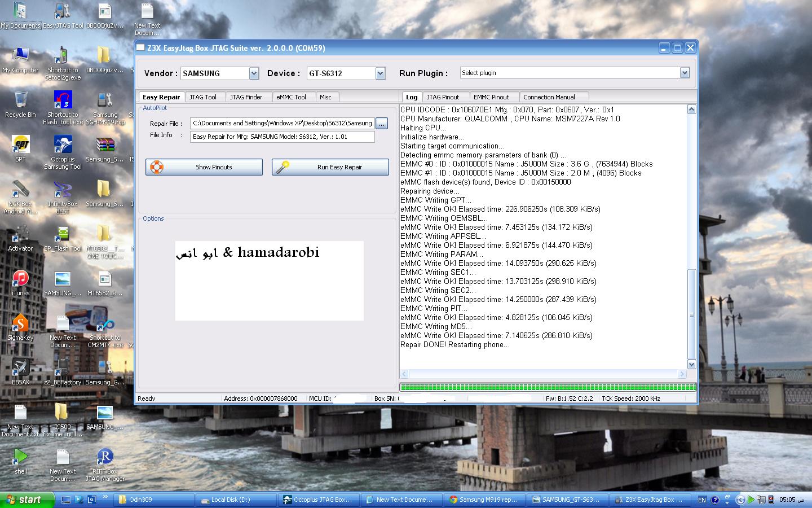Launch the SP_Flash Tool shortcut

tap(63, 238)
